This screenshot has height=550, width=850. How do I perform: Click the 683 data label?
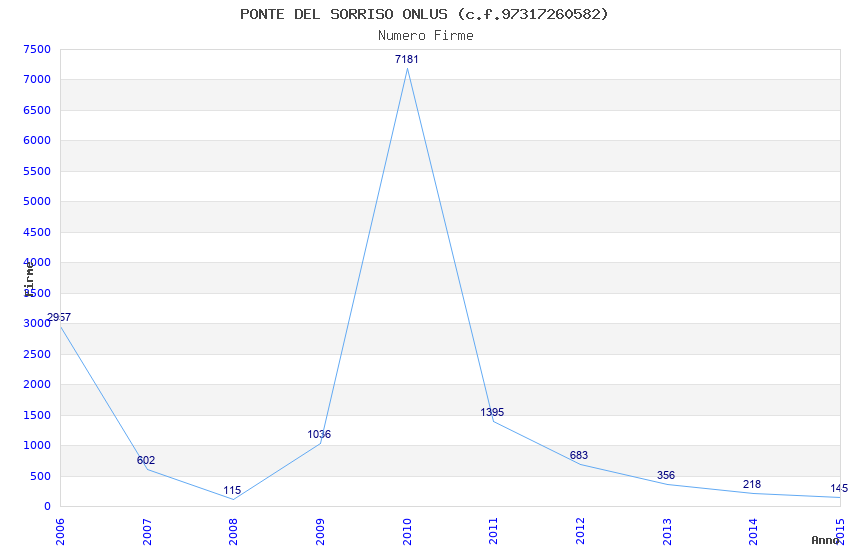(x=578, y=455)
